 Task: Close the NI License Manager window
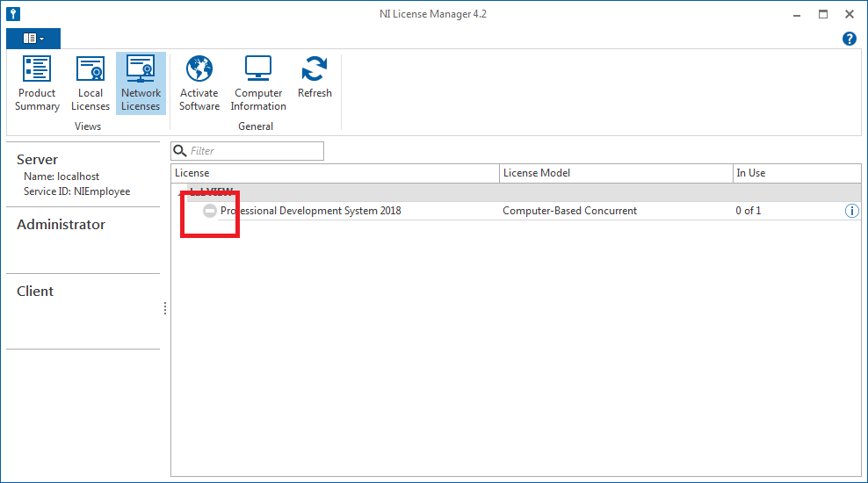pyautogui.click(x=850, y=14)
